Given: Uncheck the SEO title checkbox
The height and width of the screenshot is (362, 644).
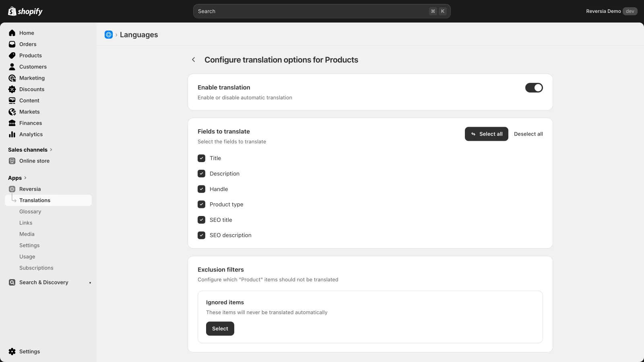Looking at the screenshot, I should (202, 220).
